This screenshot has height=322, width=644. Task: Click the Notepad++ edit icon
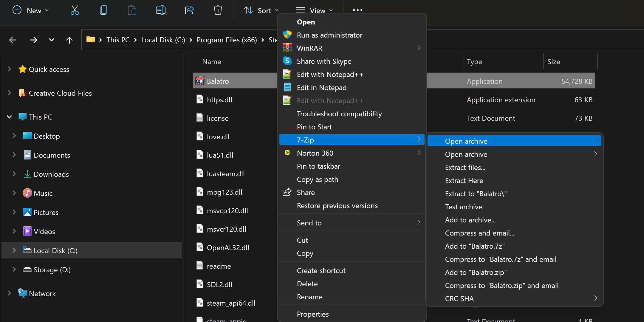[287, 74]
